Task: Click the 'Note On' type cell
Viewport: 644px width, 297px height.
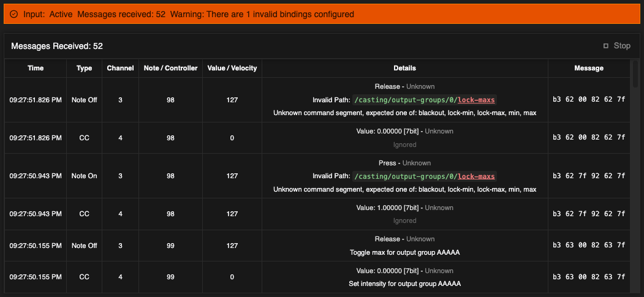Action: (84, 176)
